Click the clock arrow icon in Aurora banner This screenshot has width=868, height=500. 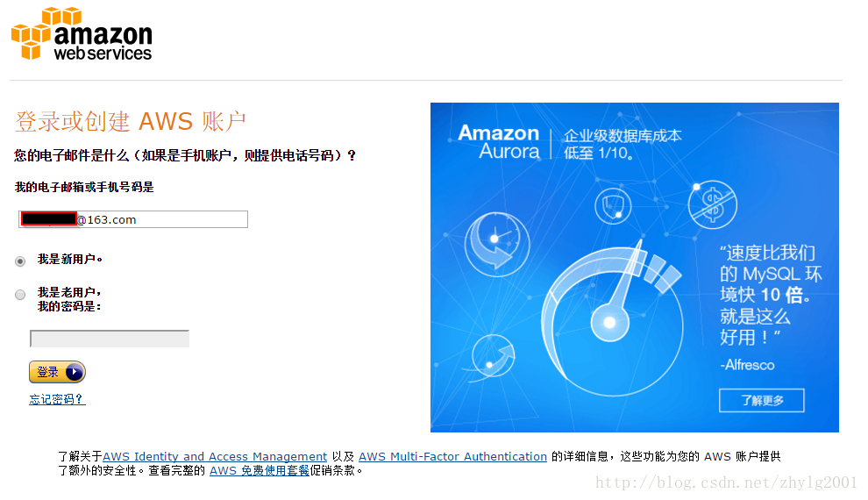(x=496, y=244)
